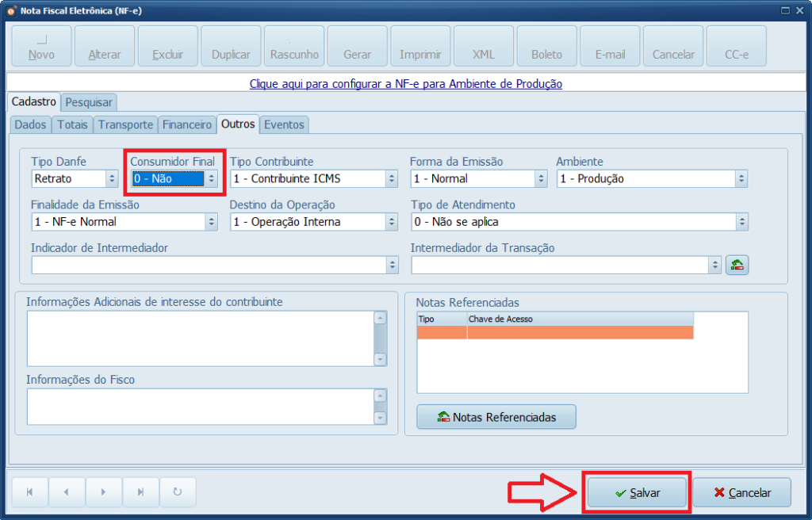The image size is (812, 520).
Task: Click the Salvar button
Action: tap(636, 492)
